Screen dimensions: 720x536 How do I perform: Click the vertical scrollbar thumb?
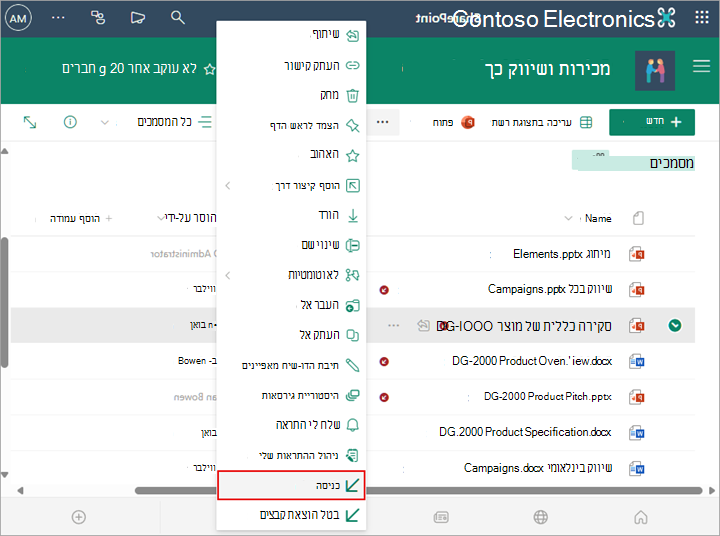tap(4, 302)
